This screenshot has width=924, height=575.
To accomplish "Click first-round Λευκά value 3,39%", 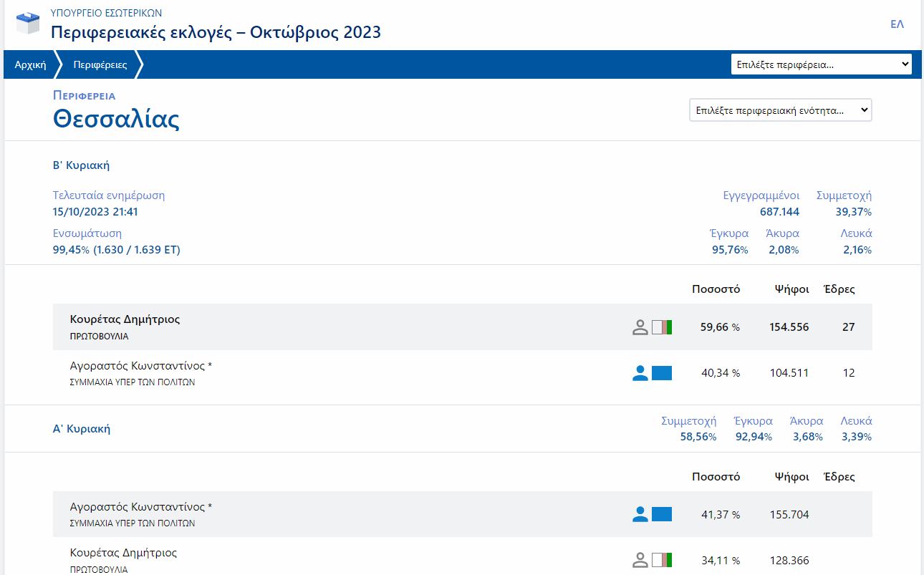I will point(857,437).
